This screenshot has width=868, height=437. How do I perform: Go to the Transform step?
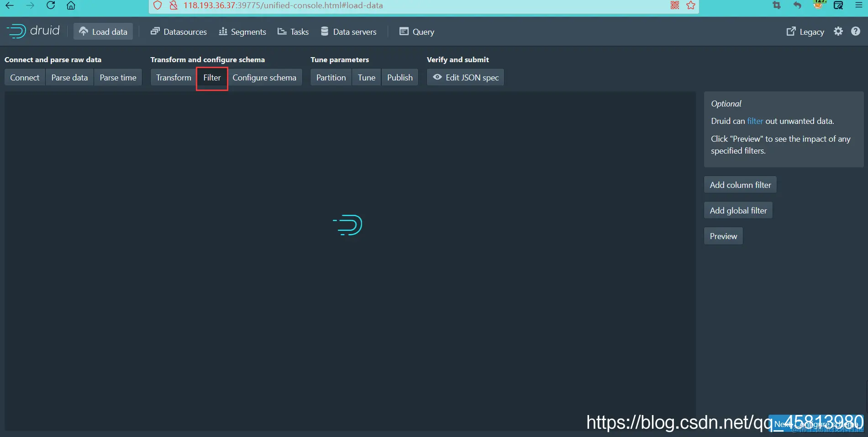[x=174, y=77]
